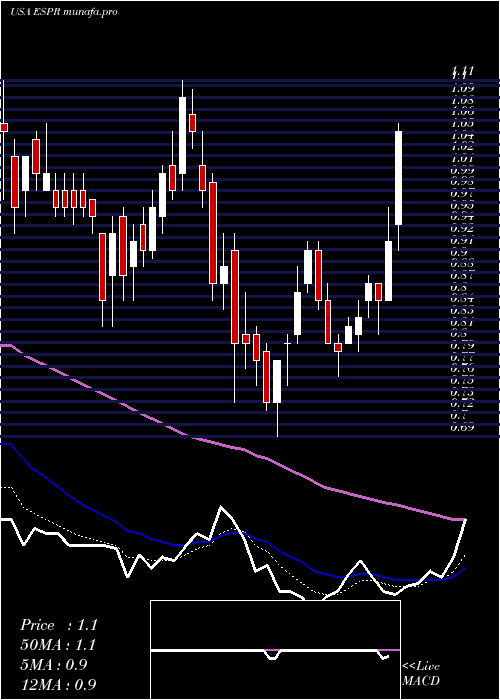500x700 pixels.
Task: Select the 'Price : 1.1' legend entry
Action: 58,625
